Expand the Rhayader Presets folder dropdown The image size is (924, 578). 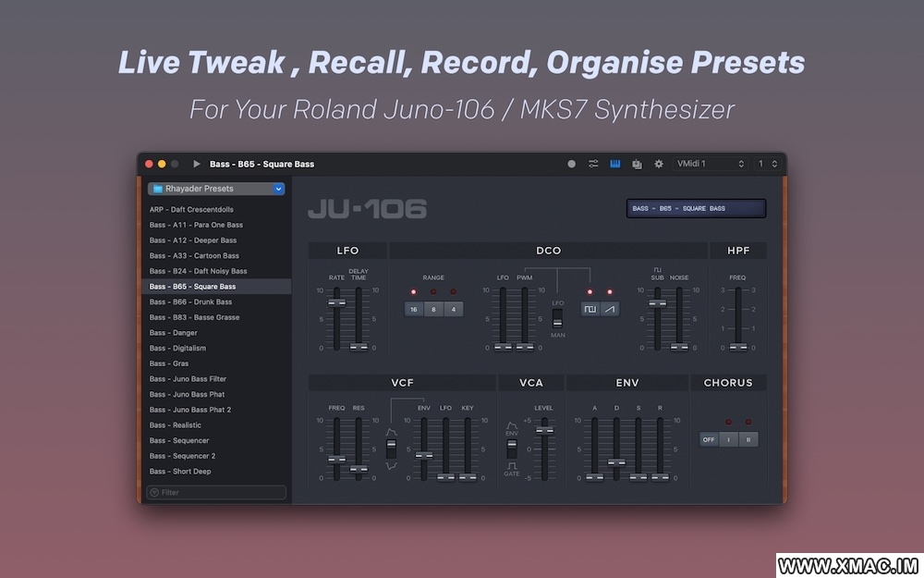(x=278, y=189)
